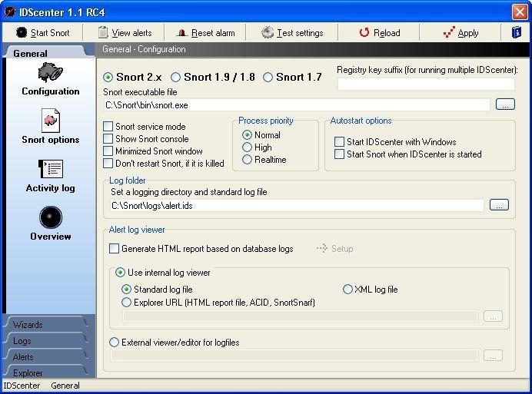Tick Don't restart Snort if killed
Screen dimensions: 532x394
[x=108, y=164]
